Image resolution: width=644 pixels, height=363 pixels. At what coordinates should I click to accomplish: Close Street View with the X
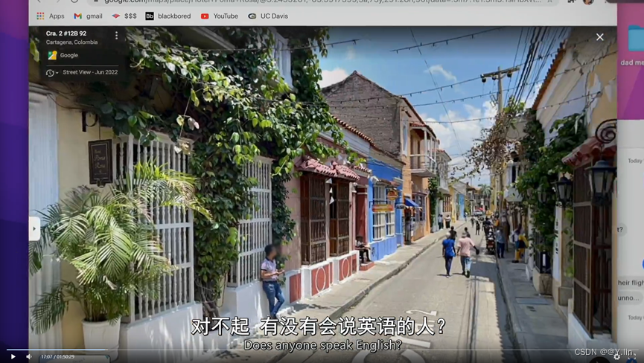coord(599,37)
